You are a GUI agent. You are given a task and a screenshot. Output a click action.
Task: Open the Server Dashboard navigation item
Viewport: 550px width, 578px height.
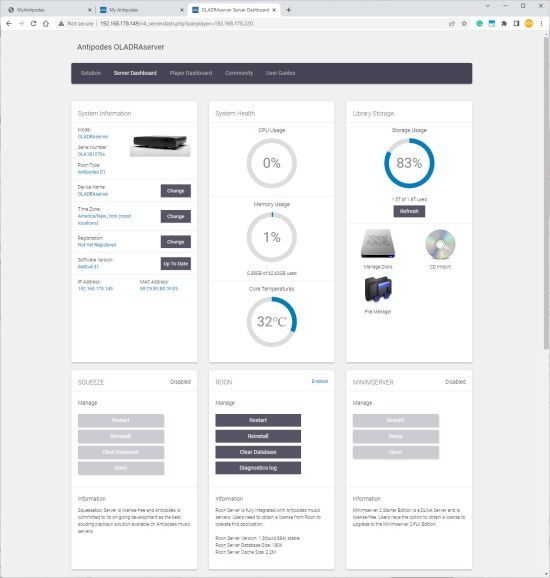(x=135, y=73)
